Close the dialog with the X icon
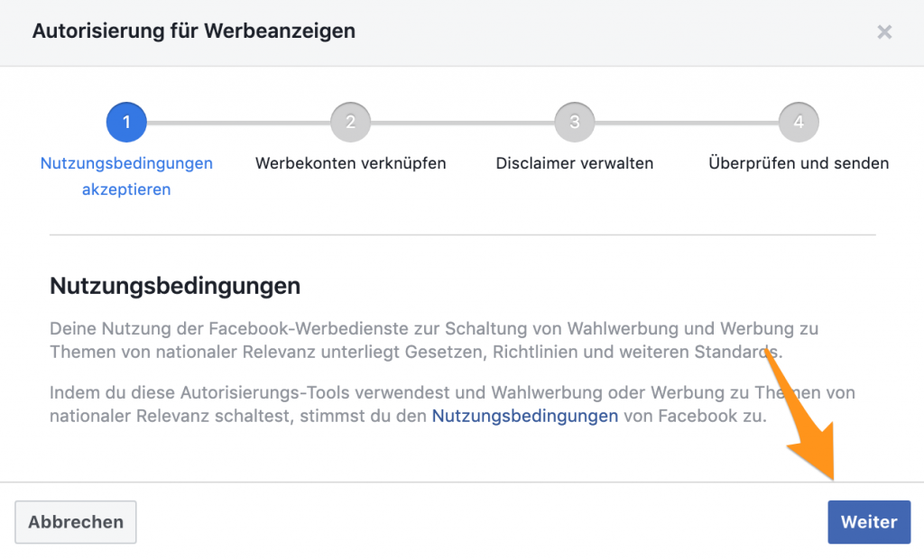 tap(884, 32)
